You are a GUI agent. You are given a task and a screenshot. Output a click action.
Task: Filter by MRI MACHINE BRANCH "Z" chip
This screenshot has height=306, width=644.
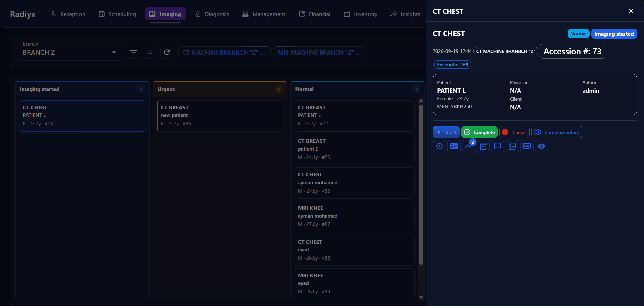(x=320, y=52)
